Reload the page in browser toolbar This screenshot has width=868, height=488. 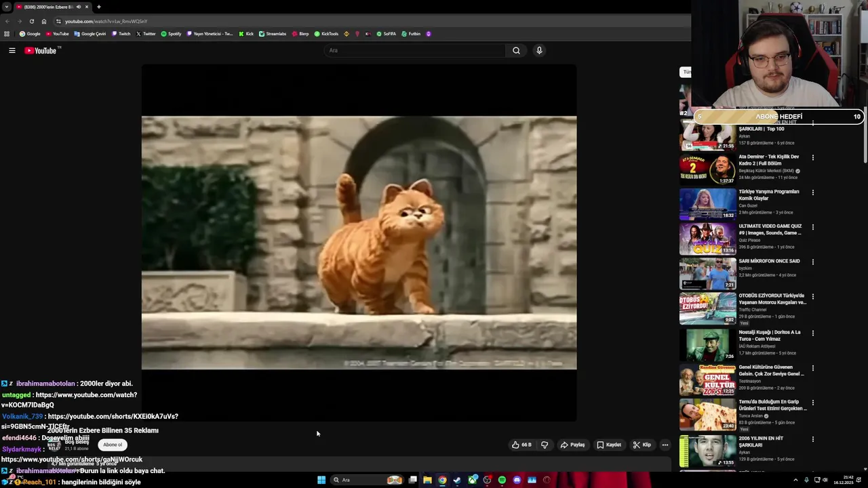click(x=31, y=21)
